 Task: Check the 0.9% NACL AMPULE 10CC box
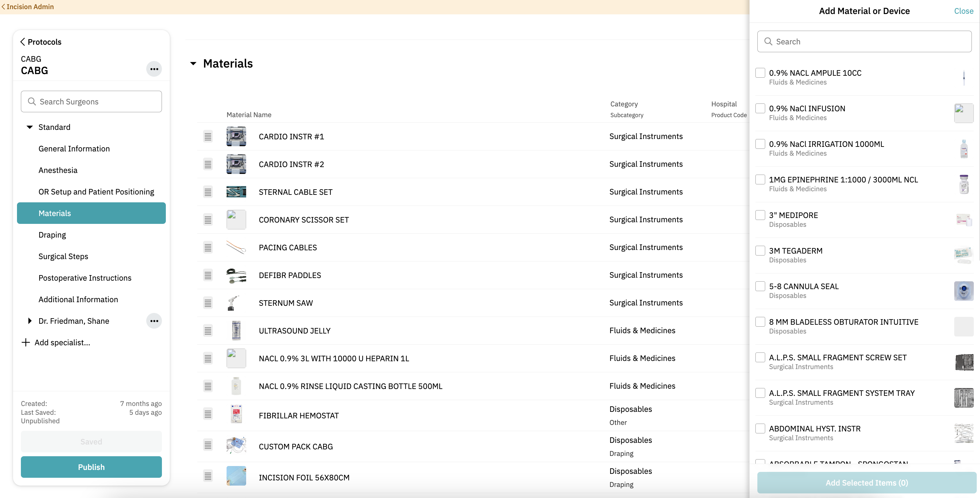(x=760, y=73)
